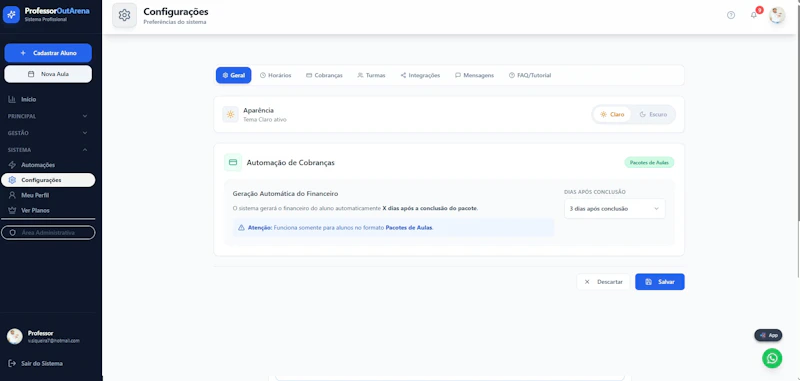Click the Nova Aula button
800x381 pixels.
pos(48,74)
